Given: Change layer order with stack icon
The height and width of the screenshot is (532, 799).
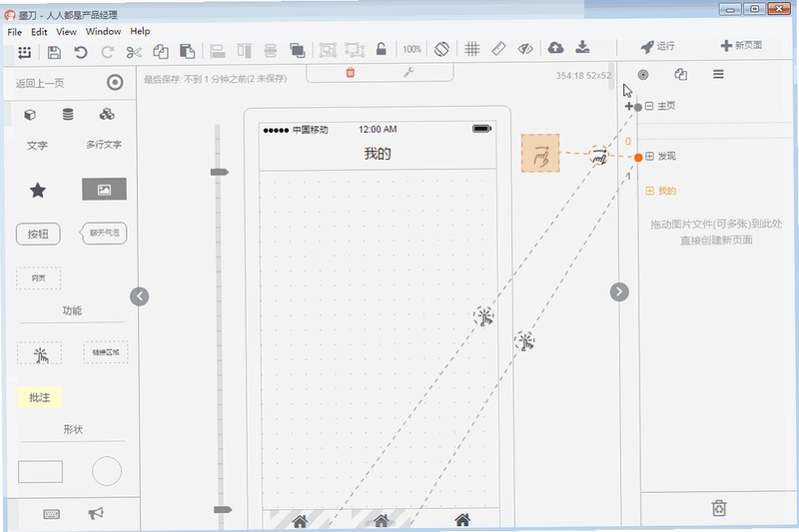Looking at the screenshot, I should coord(297,50).
